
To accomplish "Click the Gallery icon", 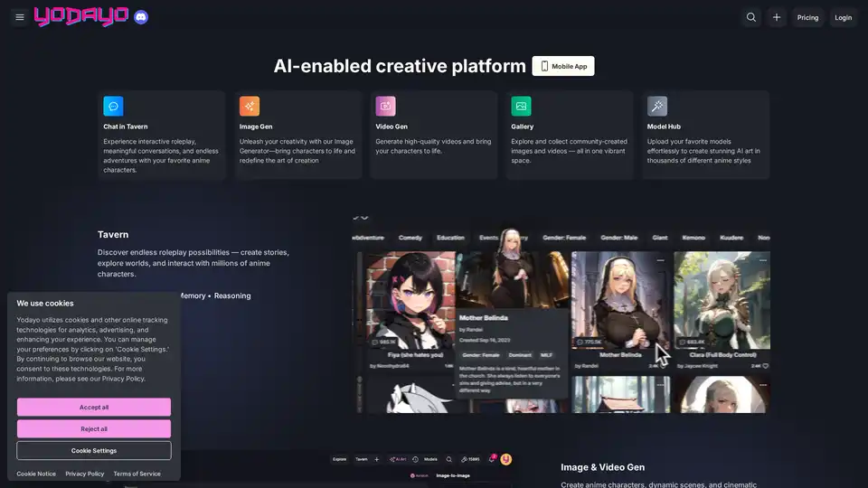I will (521, 106).
